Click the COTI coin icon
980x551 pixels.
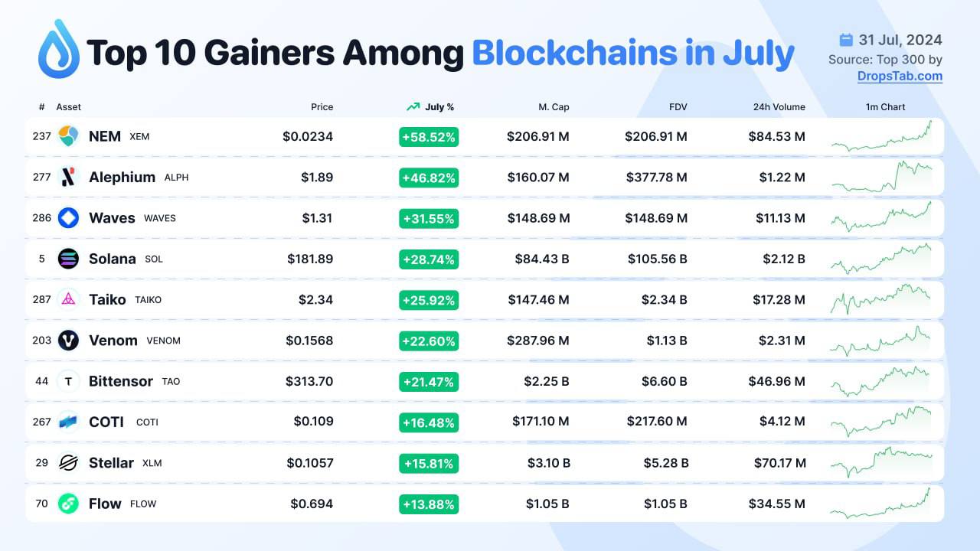click(x=68, y=422)
